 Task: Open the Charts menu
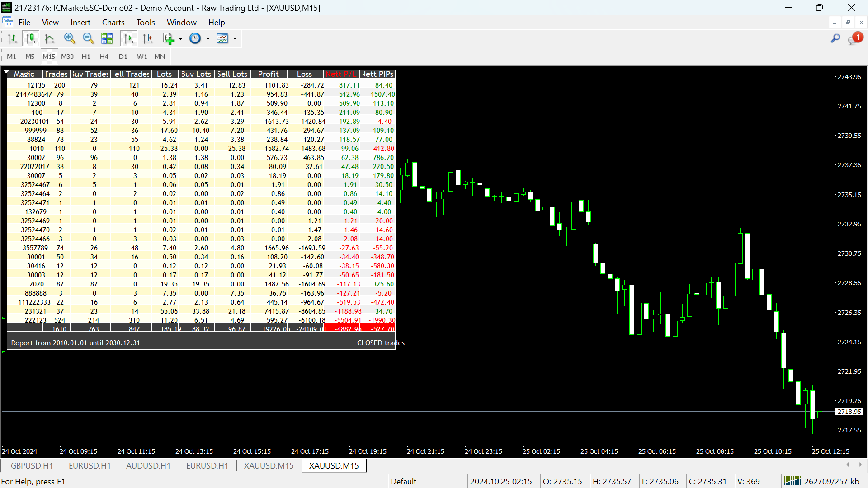point(113,22)
